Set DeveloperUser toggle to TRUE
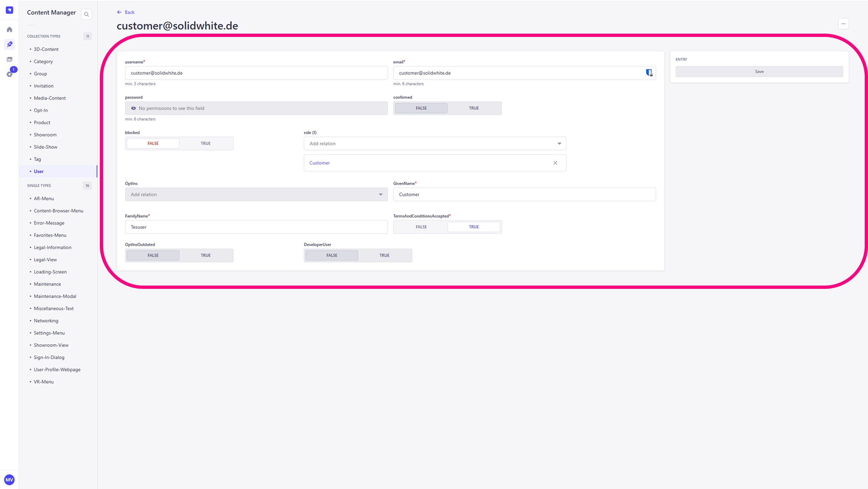868x489 pixels. (384, 256)
